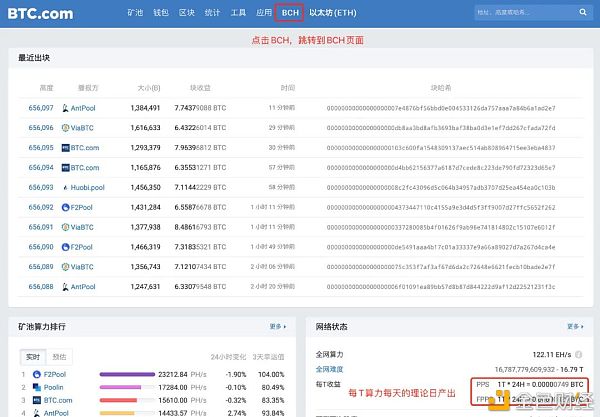Open F2Pool name link in row 656,090
The height and width of the screenshot is (417, 600).
(82, 247)
